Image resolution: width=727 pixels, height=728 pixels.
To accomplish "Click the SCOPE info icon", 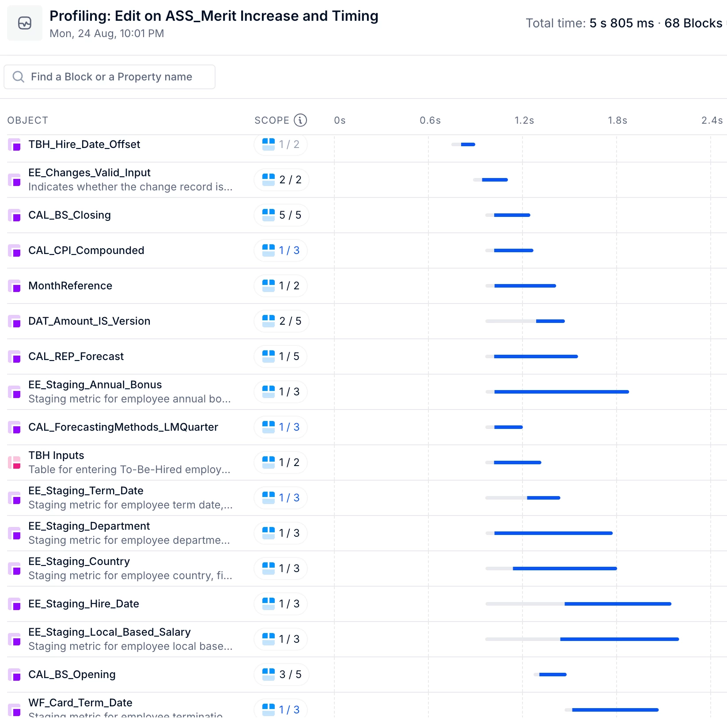I will (x=300, y=120).
